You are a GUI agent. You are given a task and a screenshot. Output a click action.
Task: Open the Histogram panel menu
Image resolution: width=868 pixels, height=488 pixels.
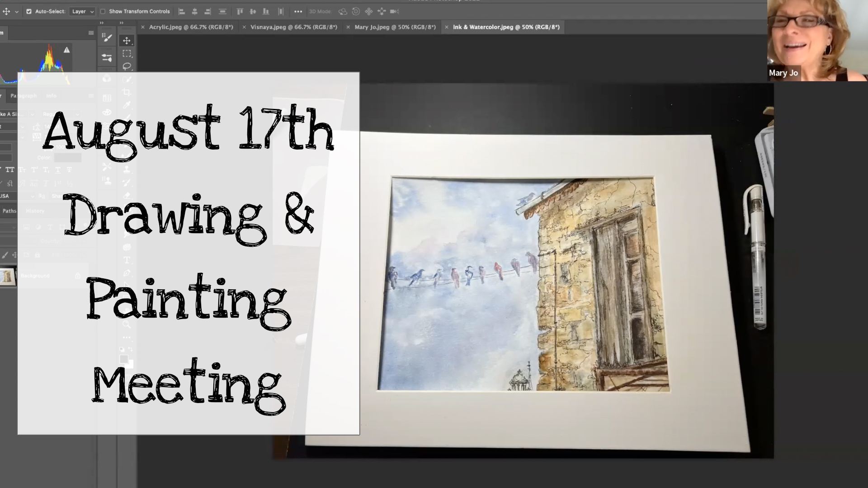91,33
